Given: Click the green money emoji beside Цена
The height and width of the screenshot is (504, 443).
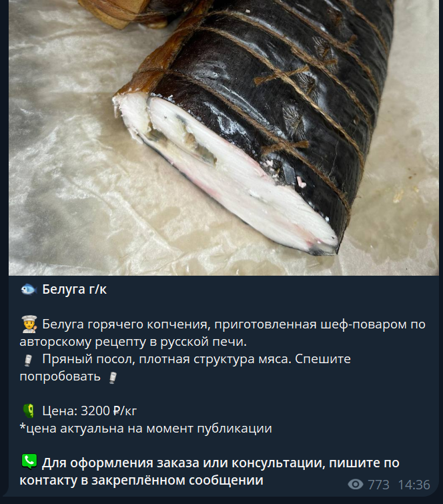Looking at the screenshot, I should click(x=29, y=411).
